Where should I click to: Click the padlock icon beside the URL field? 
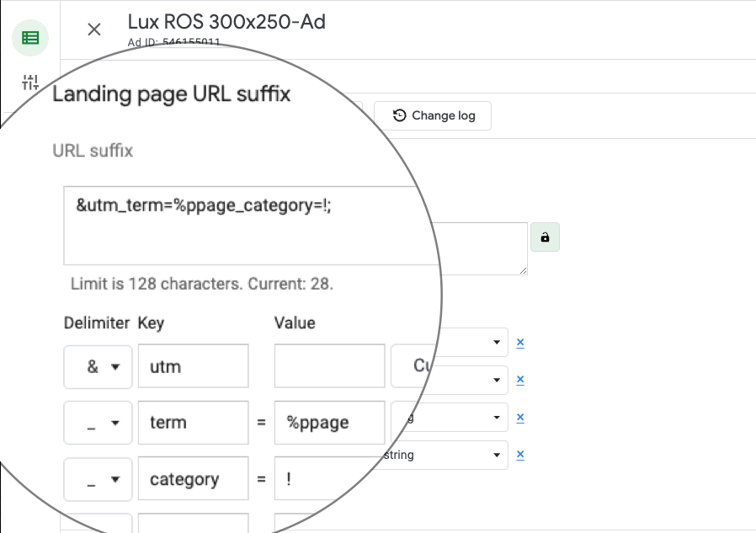[x=545, y=237]
